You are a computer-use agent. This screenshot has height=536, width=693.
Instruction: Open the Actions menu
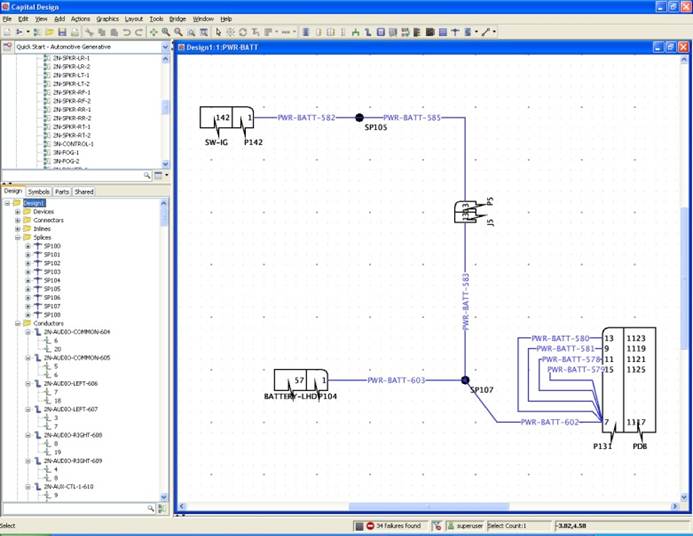pyautogui.click(x=80, y=19)
